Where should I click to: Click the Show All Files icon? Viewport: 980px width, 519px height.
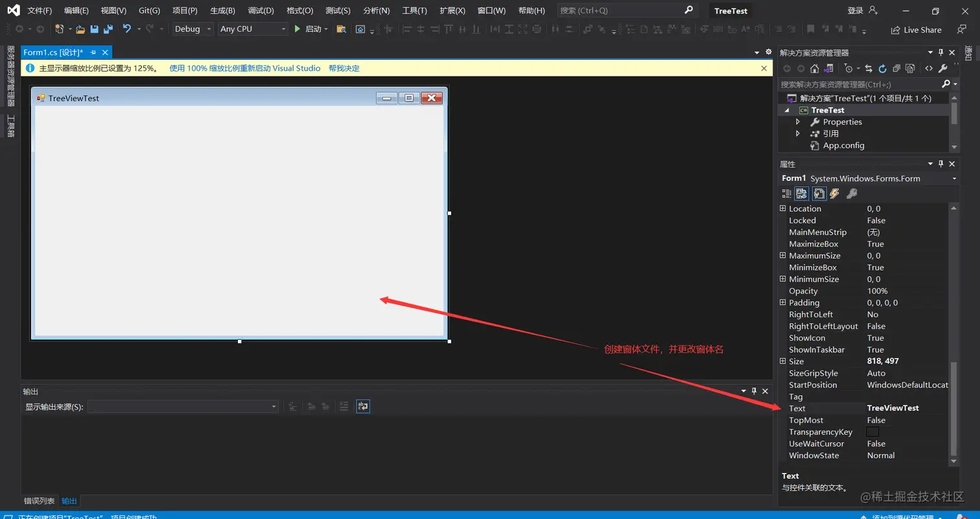(x=910, y=68)
